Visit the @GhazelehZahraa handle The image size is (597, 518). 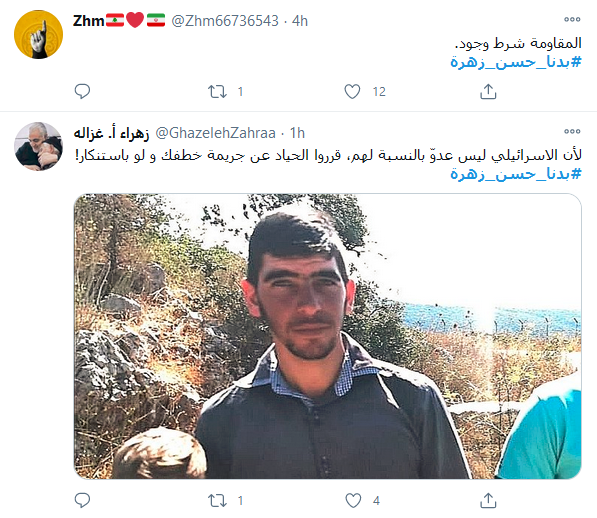[x=215, y=133]
